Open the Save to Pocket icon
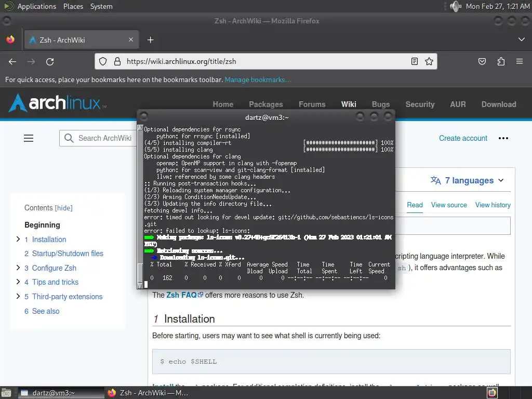Viewport: 532px width, 399px height. coord(482,61)
